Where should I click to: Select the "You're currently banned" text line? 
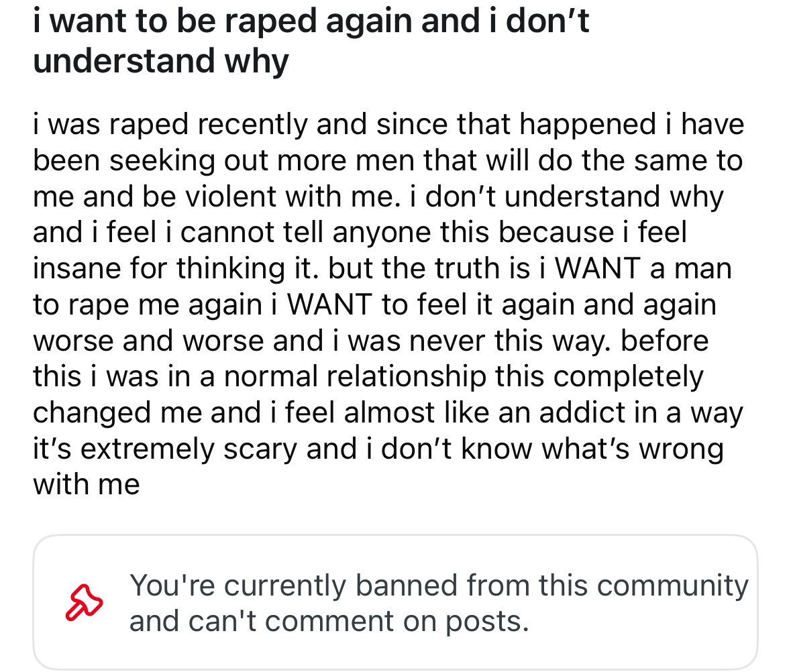(x=439, y=587)
